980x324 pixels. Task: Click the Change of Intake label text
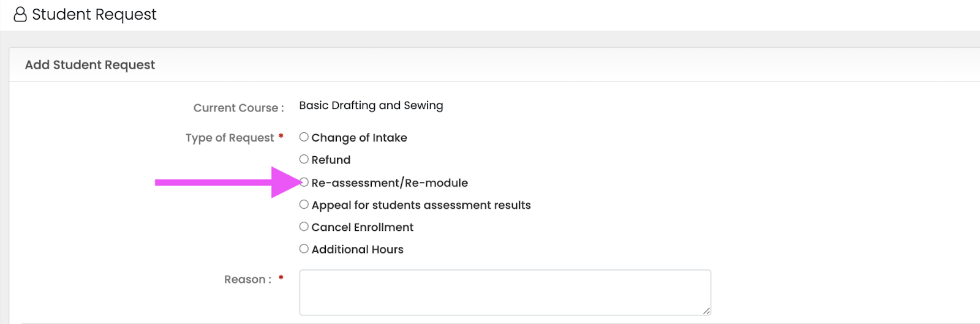pos(359,138)
